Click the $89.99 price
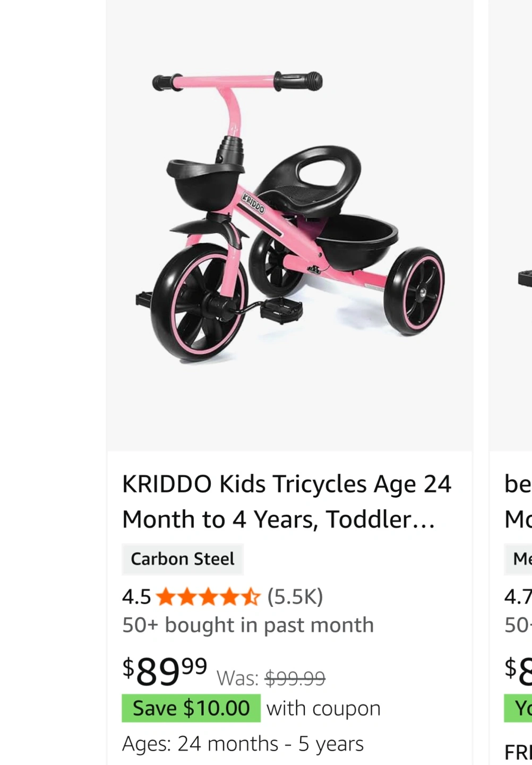 (x=165, y=671)
